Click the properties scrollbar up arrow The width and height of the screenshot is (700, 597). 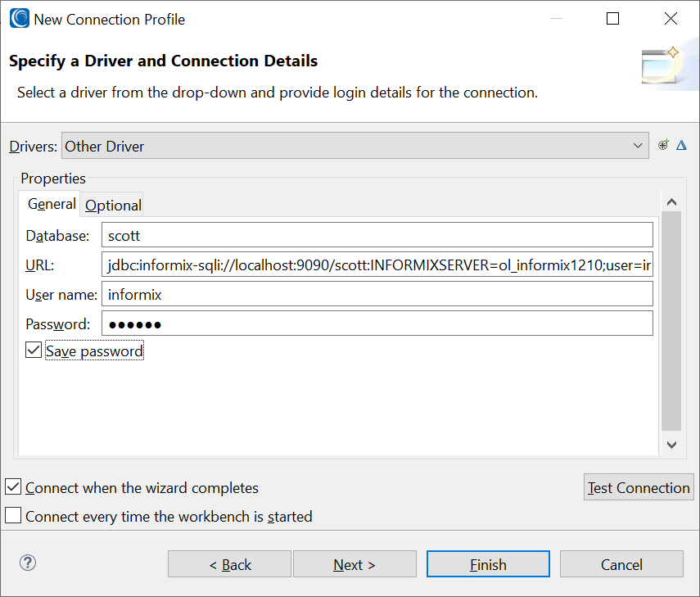pyautogui.click(x=671, y=202)
